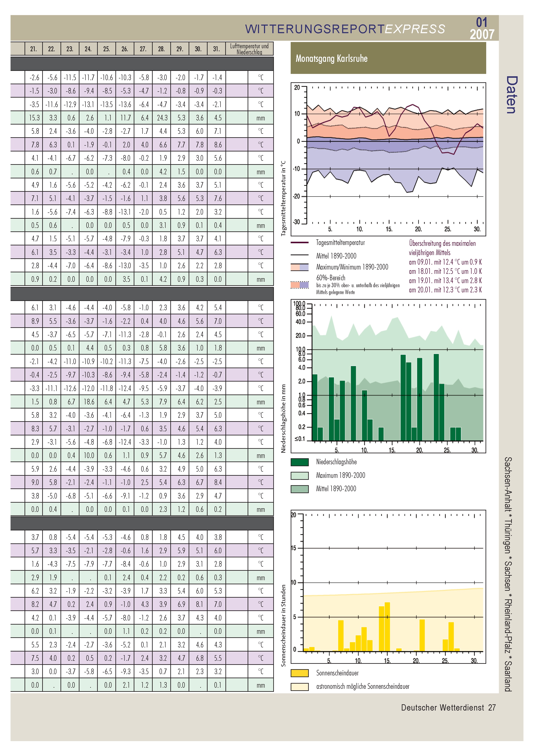Click the tallest yellow sunshine bar near day 15
The height and width of the screenshot is (756, 534).
tap(387, 627)
